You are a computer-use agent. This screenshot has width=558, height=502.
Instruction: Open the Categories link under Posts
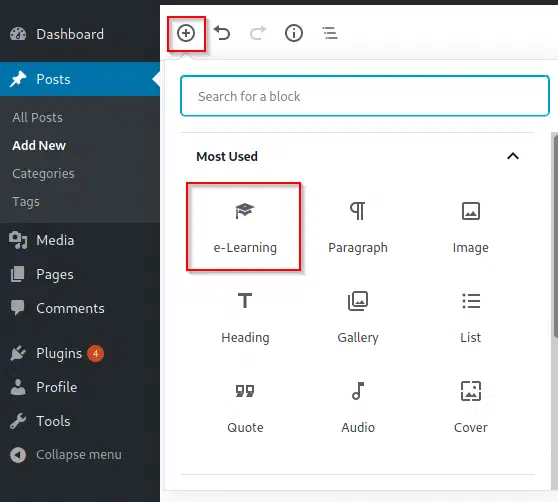click(43, 174)
